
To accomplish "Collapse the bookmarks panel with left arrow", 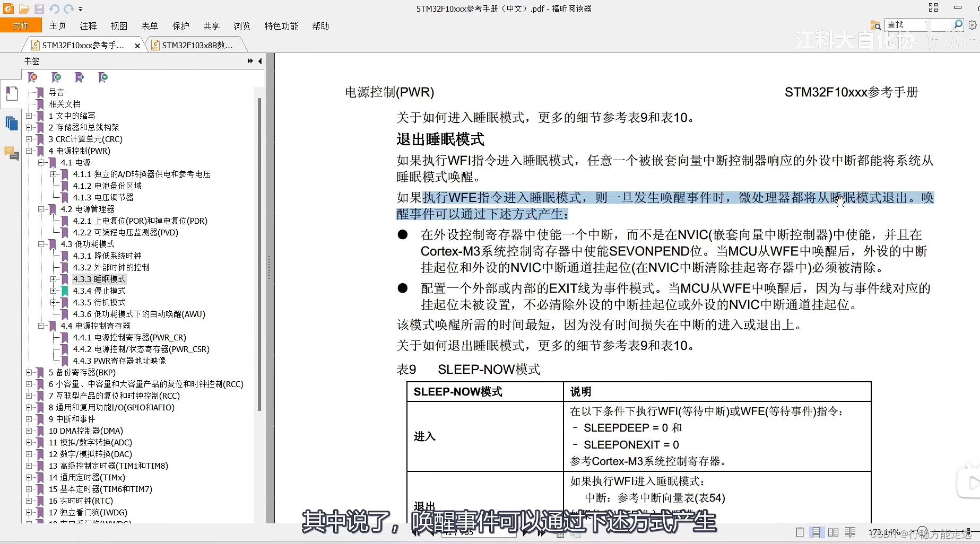I will 260,61.
